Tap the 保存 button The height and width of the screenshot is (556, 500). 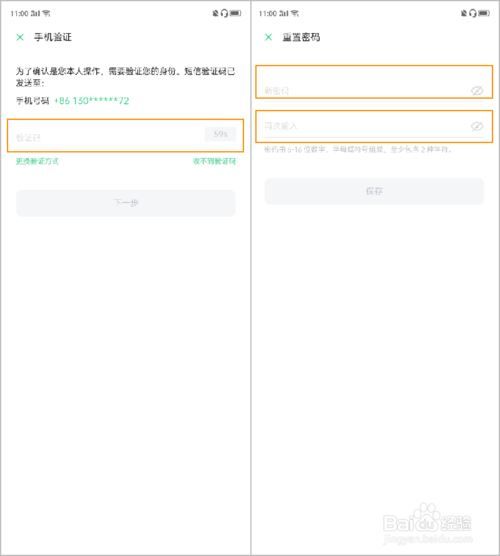(374, 191)
